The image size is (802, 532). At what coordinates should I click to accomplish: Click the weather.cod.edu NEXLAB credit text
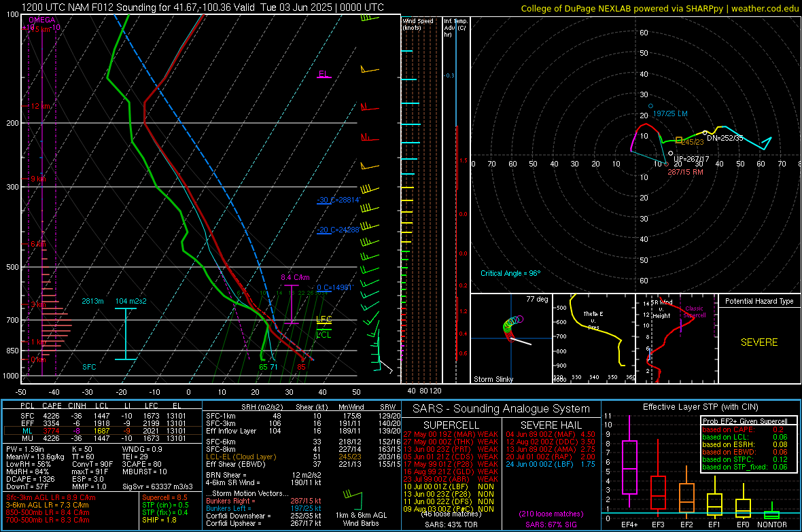659,8
